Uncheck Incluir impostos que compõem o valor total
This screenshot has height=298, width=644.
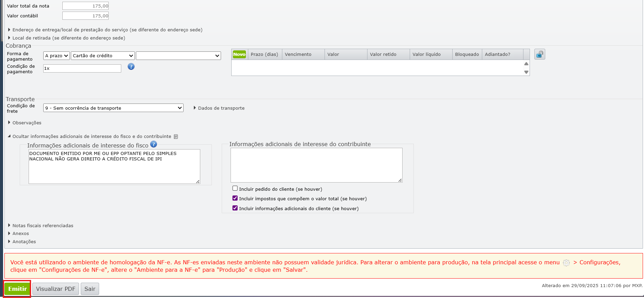(235, 198)
